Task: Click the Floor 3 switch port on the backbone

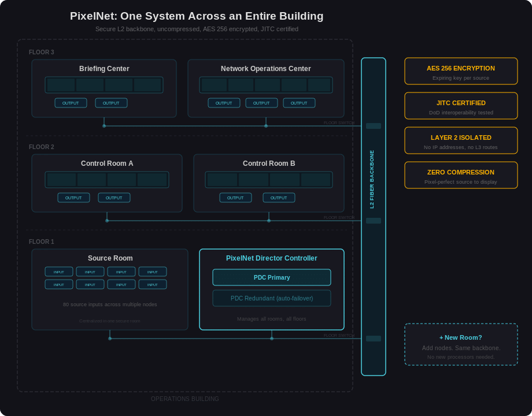Action: 373,126
